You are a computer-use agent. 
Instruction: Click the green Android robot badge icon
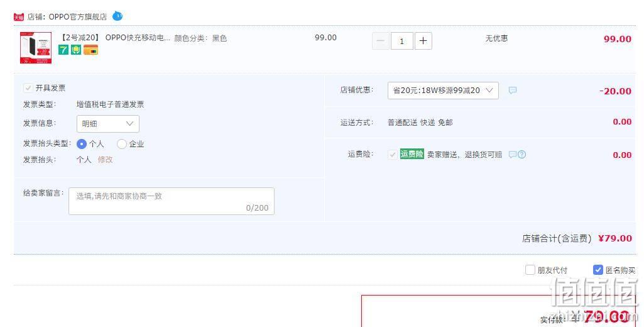pos(76,50)
